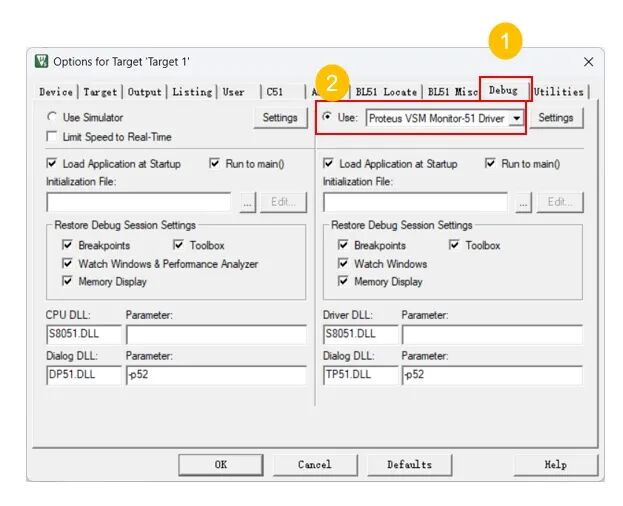Select the Use driver radio button
This screenshot has width=623, height=506.
click(x=327, y=117)
